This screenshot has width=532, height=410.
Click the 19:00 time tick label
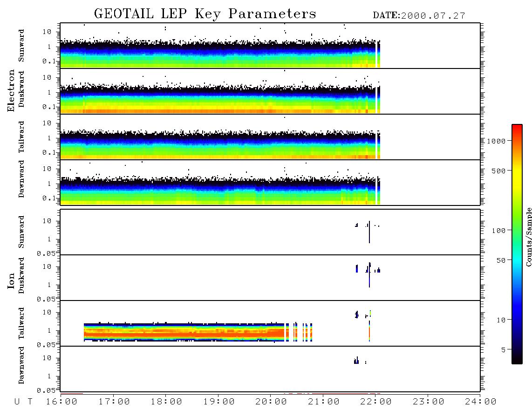tap(219, 402)
